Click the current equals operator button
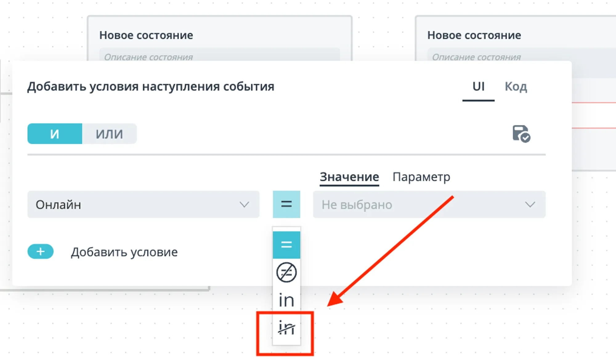Viewport: 616px width, 364px height. 286,204
